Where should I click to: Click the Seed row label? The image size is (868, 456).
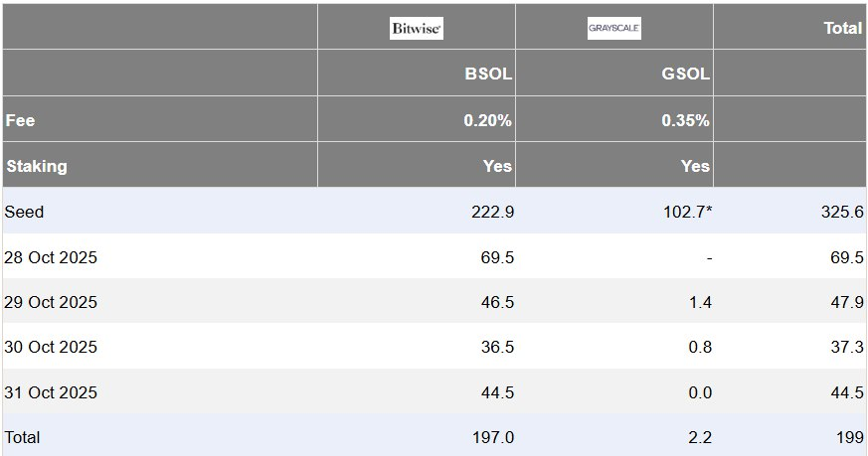pyautogui.click(x=25, y=213)
